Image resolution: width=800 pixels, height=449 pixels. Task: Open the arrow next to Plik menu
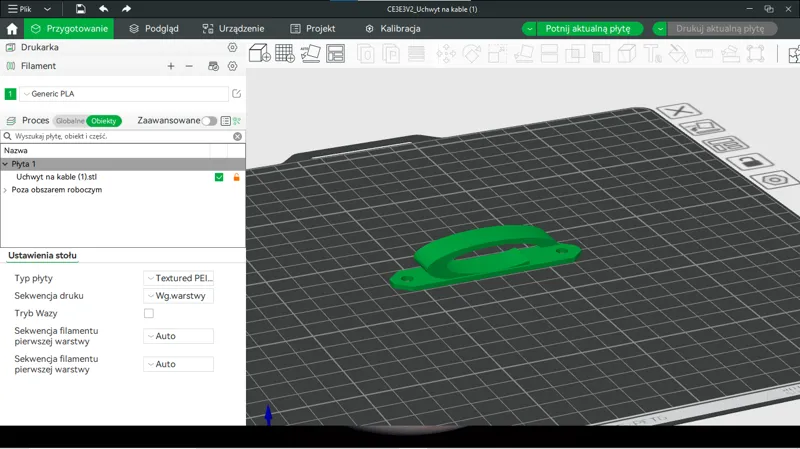[47, 9]
